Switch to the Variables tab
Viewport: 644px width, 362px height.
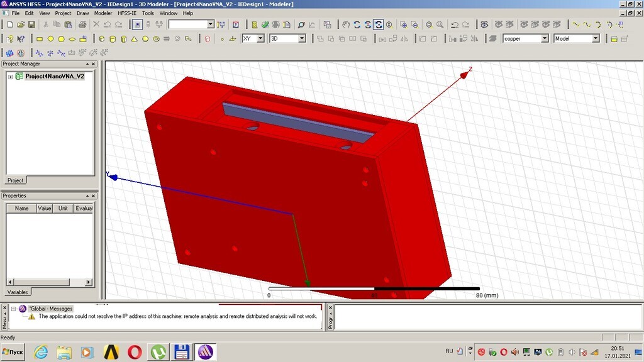click(18, 292)
